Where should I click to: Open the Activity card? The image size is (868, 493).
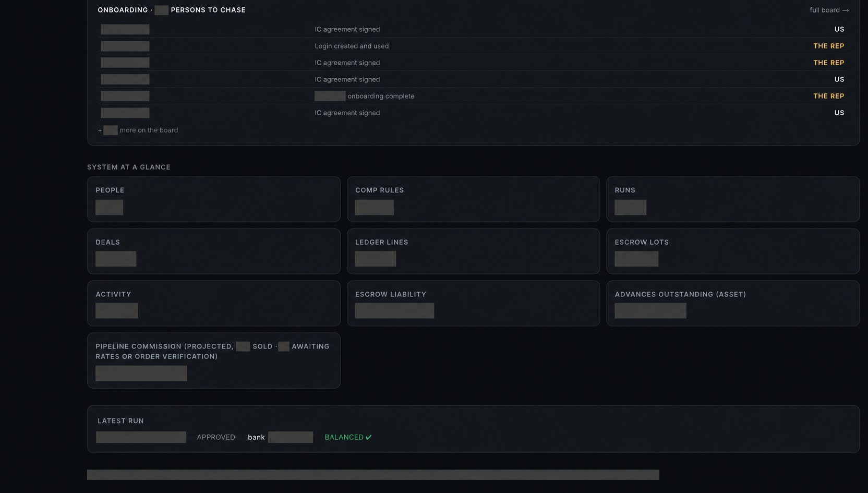[213, 304]
